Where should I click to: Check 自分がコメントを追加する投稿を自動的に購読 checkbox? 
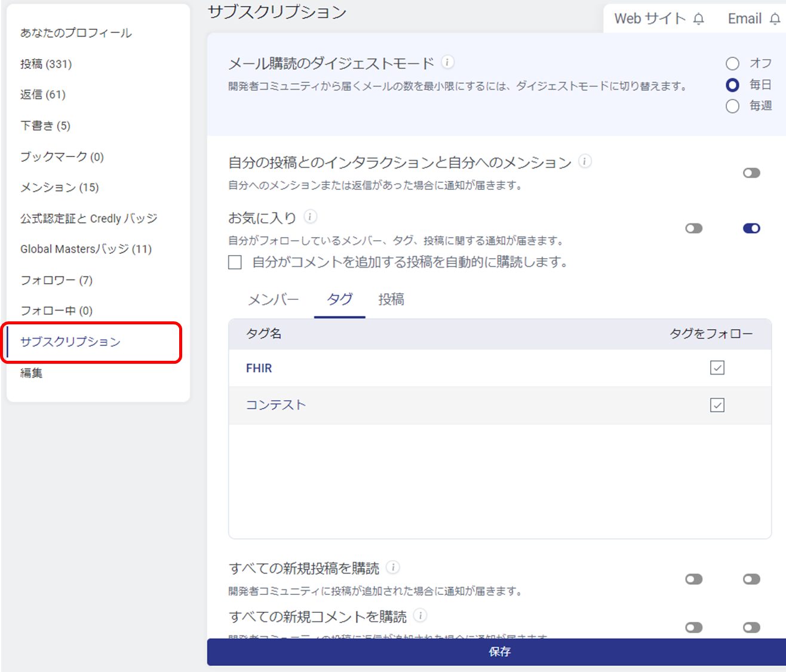click(x=235, y=262)
